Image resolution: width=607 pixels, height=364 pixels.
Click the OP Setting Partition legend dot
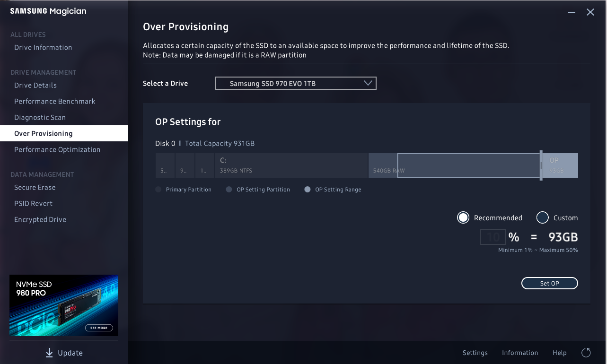229,189
